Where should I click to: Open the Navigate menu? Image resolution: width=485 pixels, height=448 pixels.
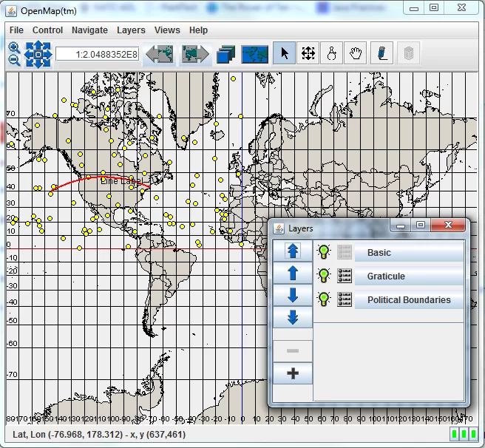pos(89,30)
